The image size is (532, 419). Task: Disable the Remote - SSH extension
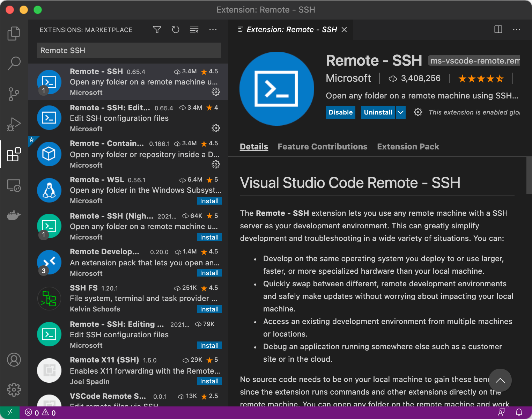pyautogui.click(x=341, y=112)
